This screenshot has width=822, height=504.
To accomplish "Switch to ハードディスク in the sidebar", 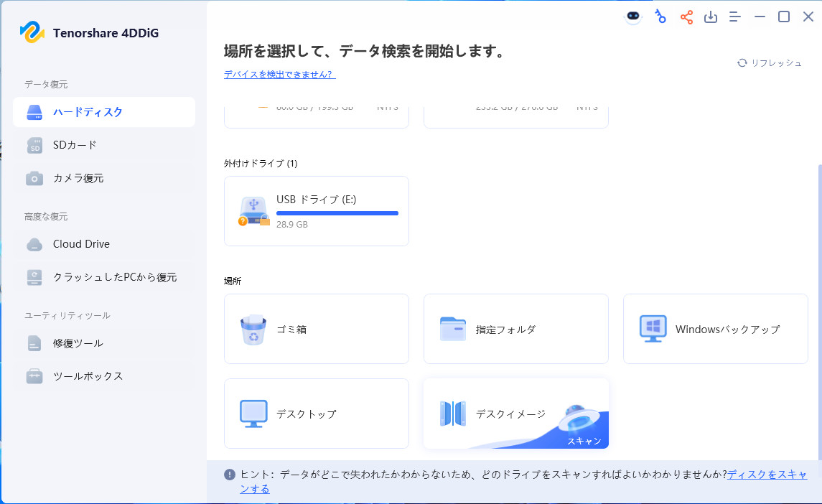I will click(x=86, y=112).
